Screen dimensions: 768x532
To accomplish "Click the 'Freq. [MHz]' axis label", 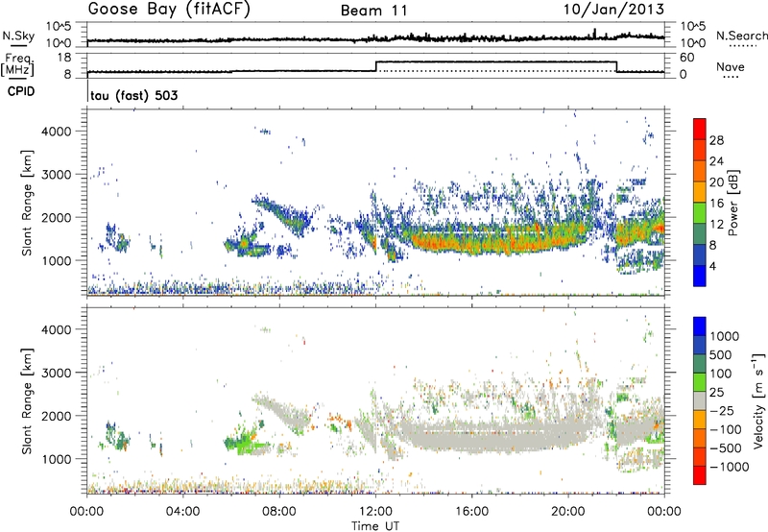I will (17, 65).
